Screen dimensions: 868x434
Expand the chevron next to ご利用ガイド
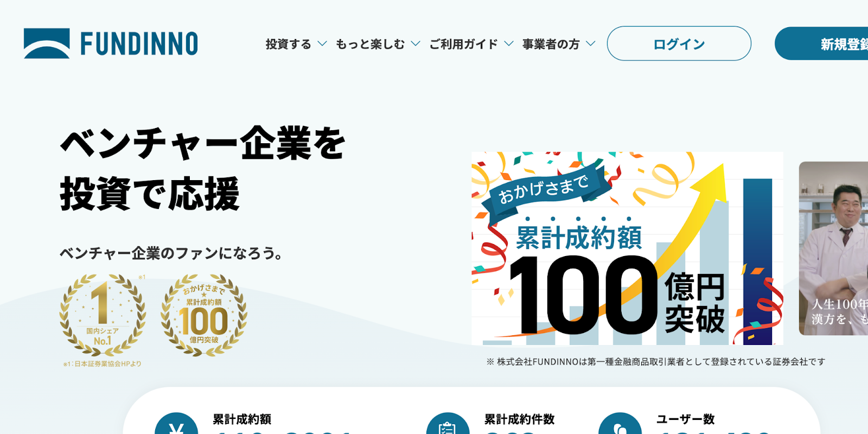point(509,43)
